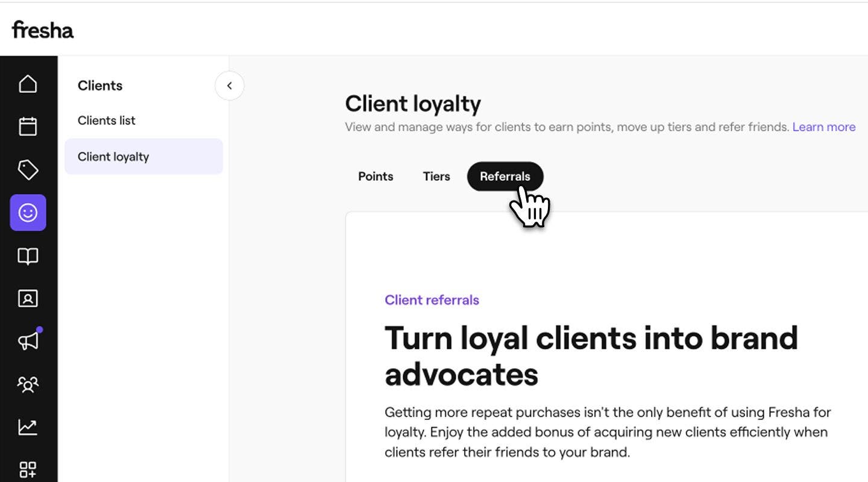Screen dimensions: 868x482
Task: Click the Client referrals purple label
Action: pos(432,299)
